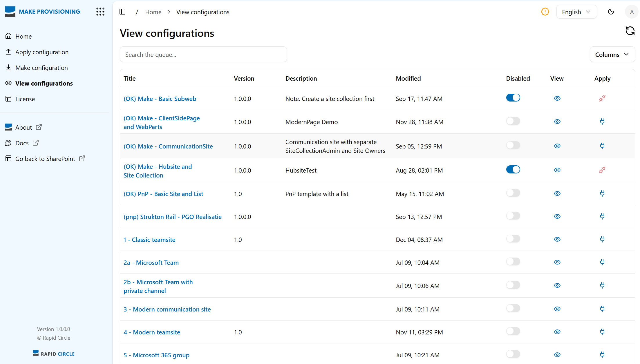Open the English language dropdown
640x364 pixels.
576,12
